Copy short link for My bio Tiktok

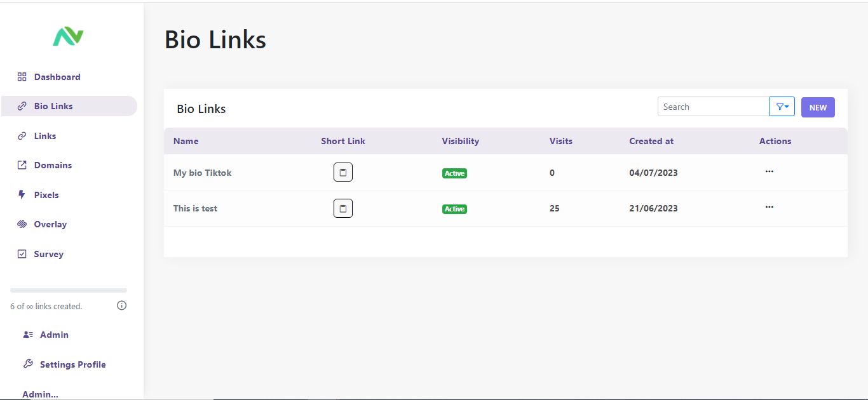pos(343,173)
